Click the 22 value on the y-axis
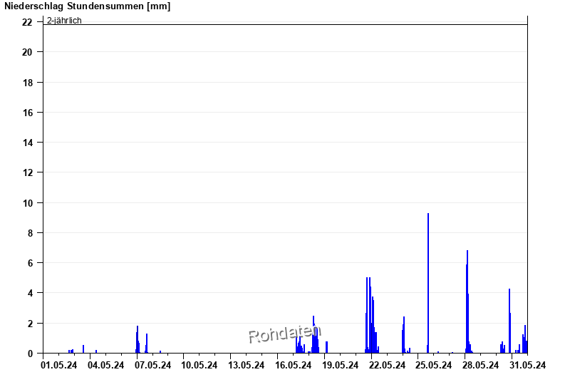570x392 pixels. coord(27,22)
